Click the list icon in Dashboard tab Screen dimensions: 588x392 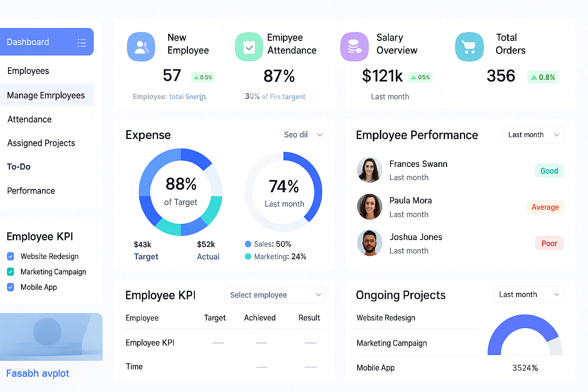(82, 42)
